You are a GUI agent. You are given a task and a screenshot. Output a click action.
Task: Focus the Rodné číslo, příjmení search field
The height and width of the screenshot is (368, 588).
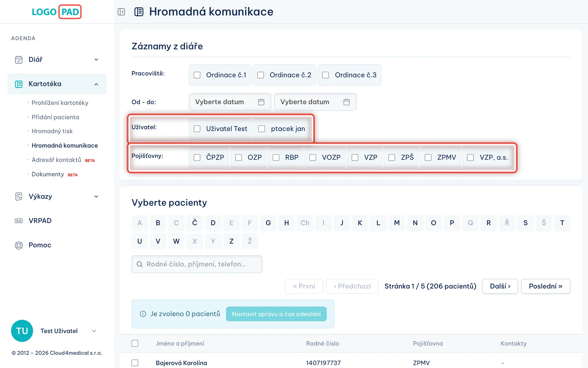click(x=197, y=264)
